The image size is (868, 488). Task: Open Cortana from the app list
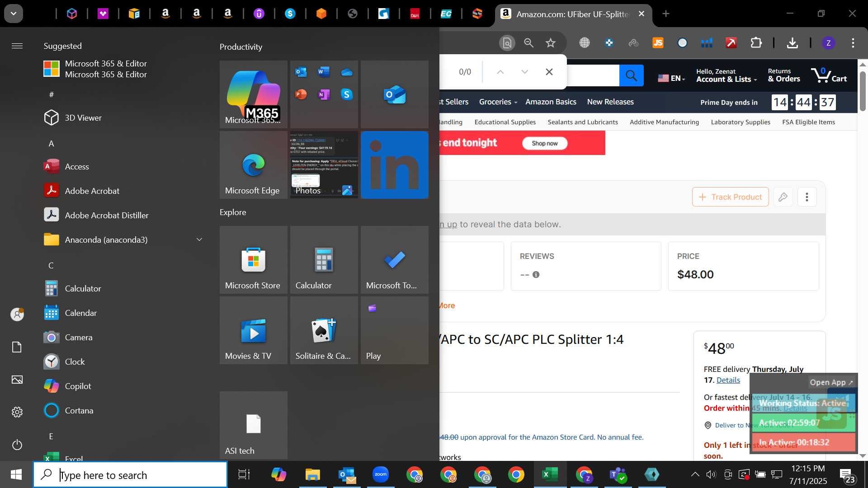pos(122,410)
